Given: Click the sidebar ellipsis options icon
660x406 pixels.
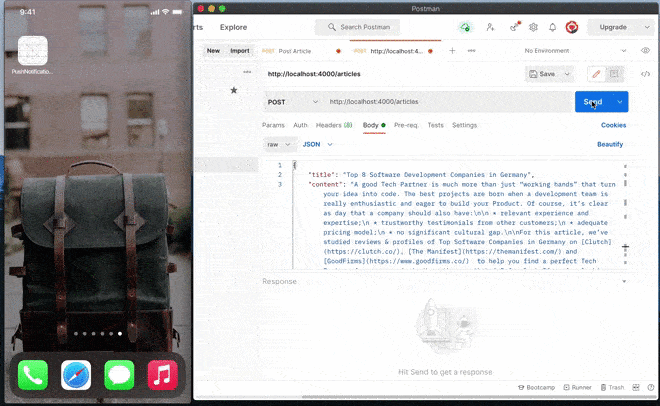Looking at the screenshot, I should (247, 72).
